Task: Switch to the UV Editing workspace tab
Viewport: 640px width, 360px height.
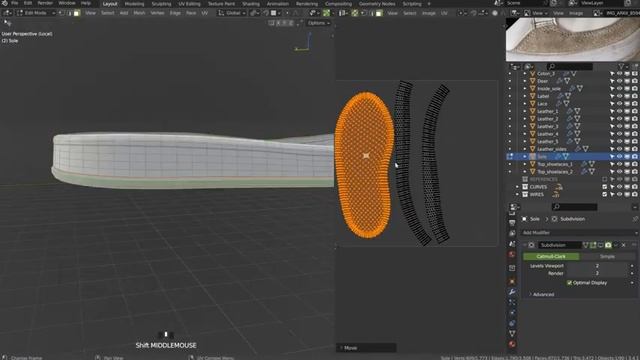Action: [189, 4]
